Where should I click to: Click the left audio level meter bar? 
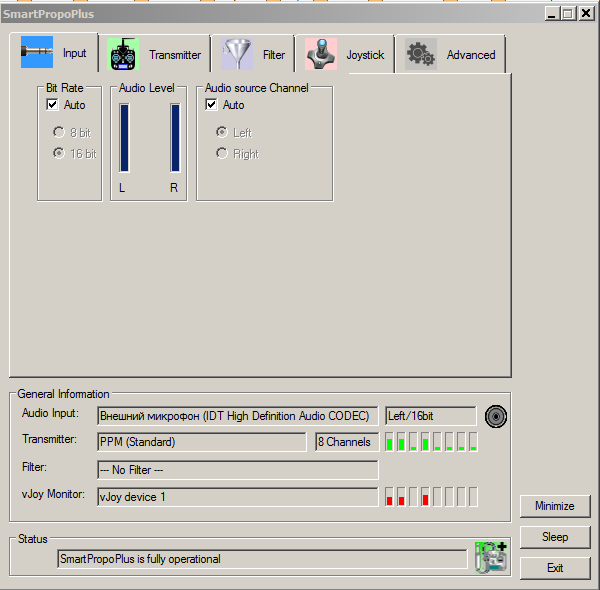[x=124, y=139]
